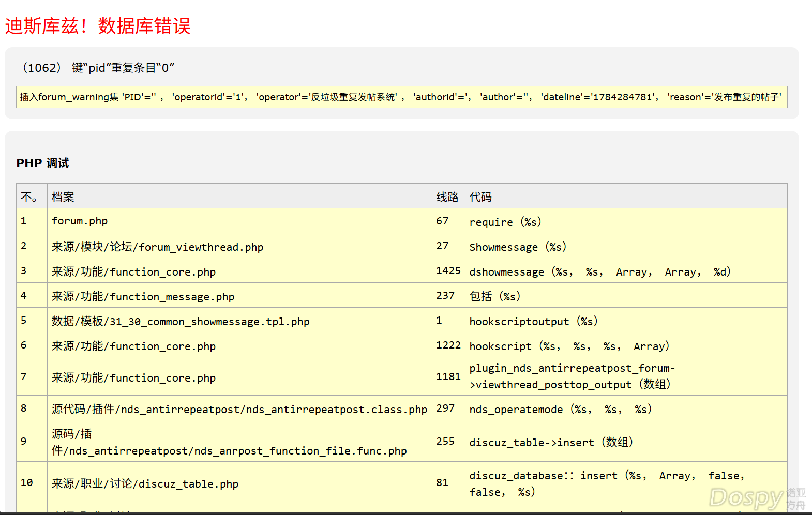Viewport: 812px width, 515px height.
Task: Select the 包括 (%s) code cell
Action: [x=626, y=295]
